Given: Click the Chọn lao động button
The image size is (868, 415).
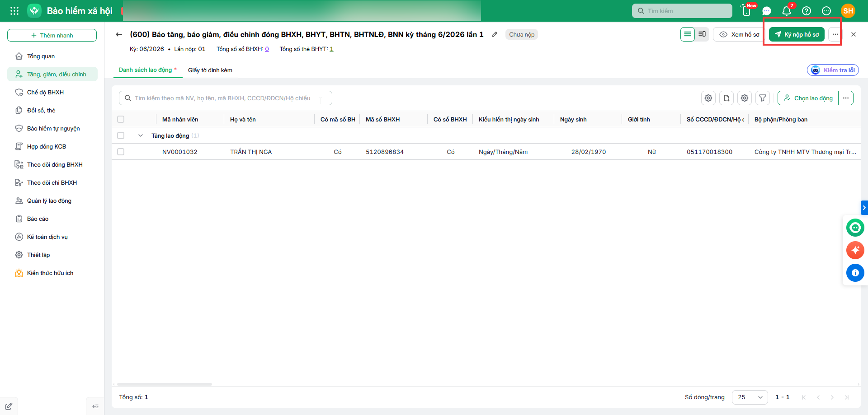Looking at the screenshot, I should [808, 98].
